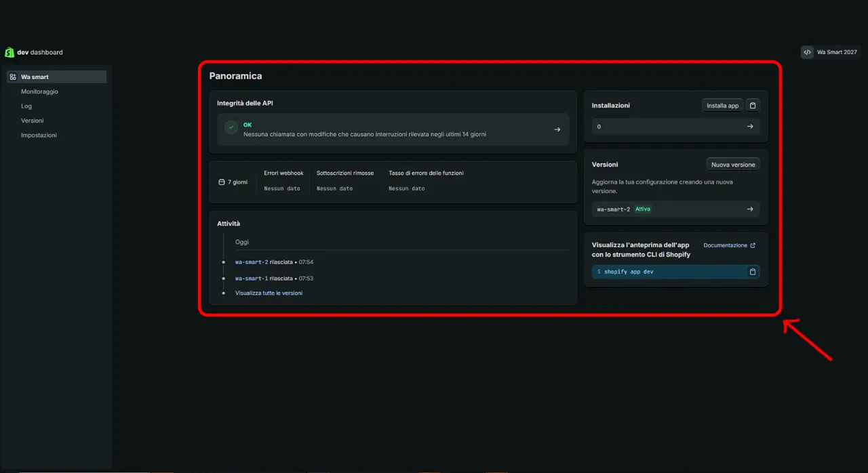Open the 7 giorni date range selector

233,182
